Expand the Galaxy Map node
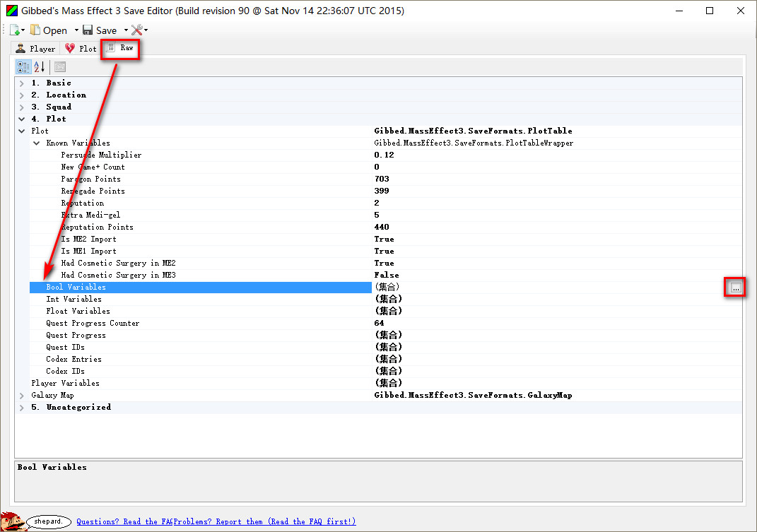This screenshot has width=757, height=532. pos(22,396)
